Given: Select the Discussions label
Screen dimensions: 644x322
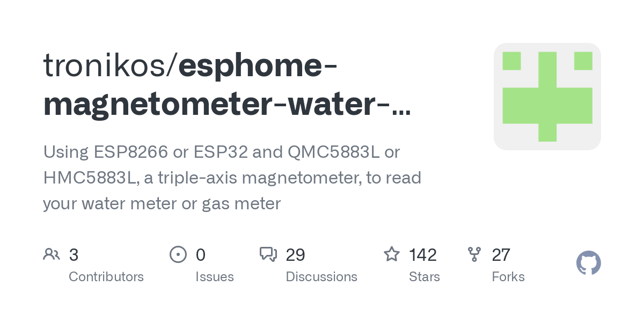Looking at the screenshot, I should (321, 277).
